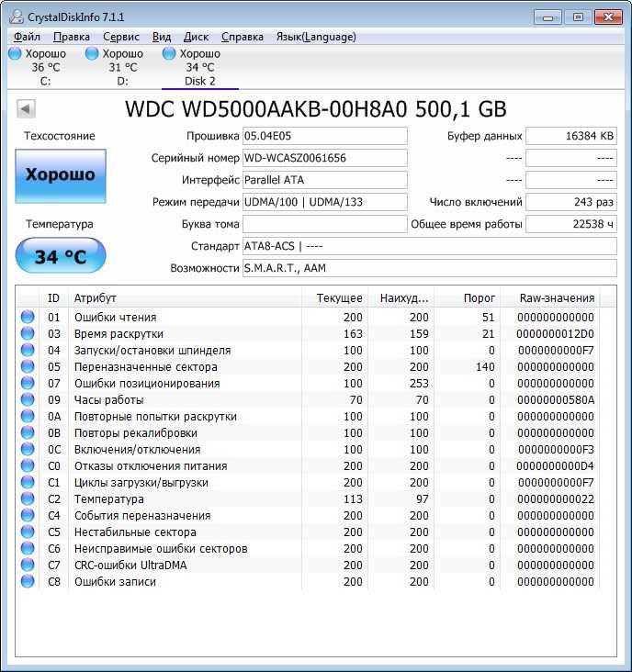The width and height of the screenshot is (632, 672).
Task: Click status orb of attribute 04 Запуски/остановки шпинделя
Action: 28,350
